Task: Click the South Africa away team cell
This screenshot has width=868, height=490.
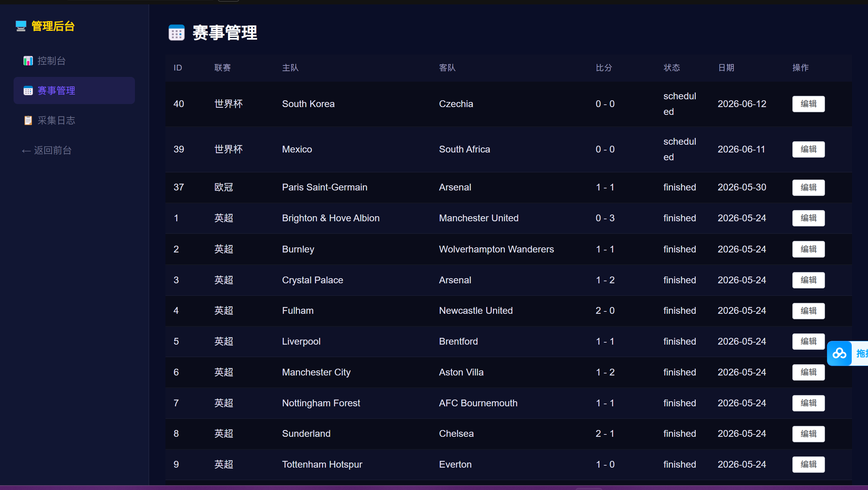Action: 465,149
